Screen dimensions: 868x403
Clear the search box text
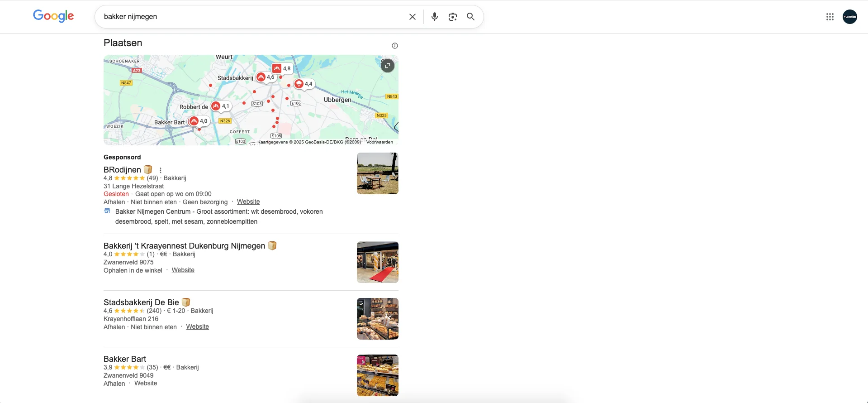click(412, 17)
